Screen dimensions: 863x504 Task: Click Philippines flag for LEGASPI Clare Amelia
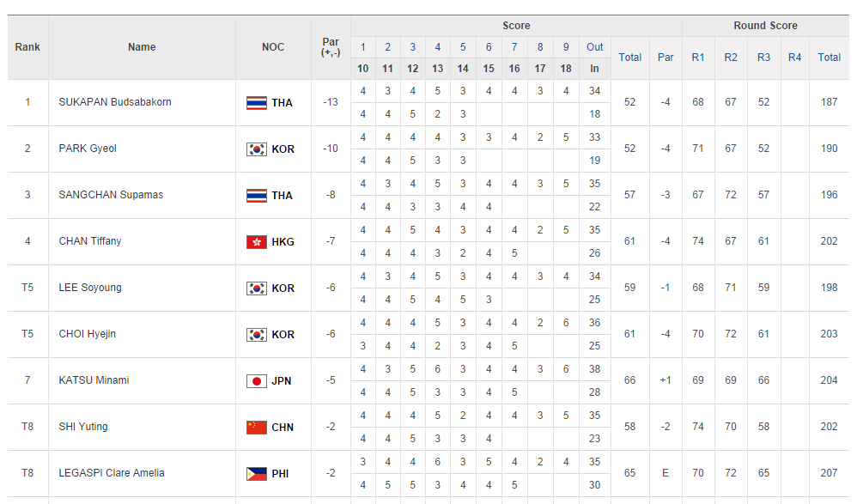click(x=257, y=474)
